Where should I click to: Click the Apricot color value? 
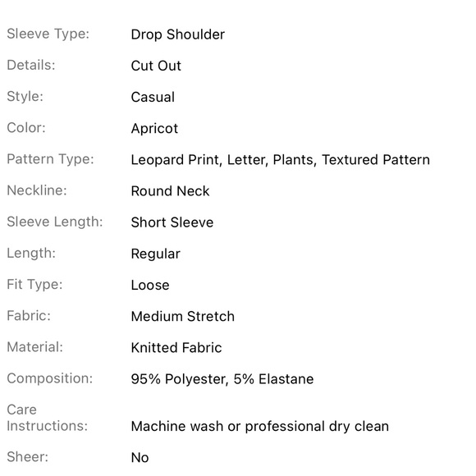[154, 129]
